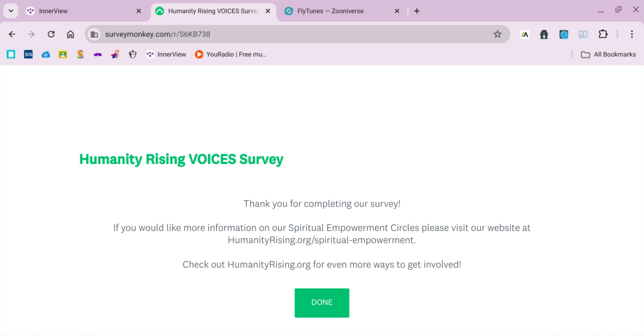View site information icon in address bar
The width and height of the screenshot is (644, 336).
click(x=94, y=34)
